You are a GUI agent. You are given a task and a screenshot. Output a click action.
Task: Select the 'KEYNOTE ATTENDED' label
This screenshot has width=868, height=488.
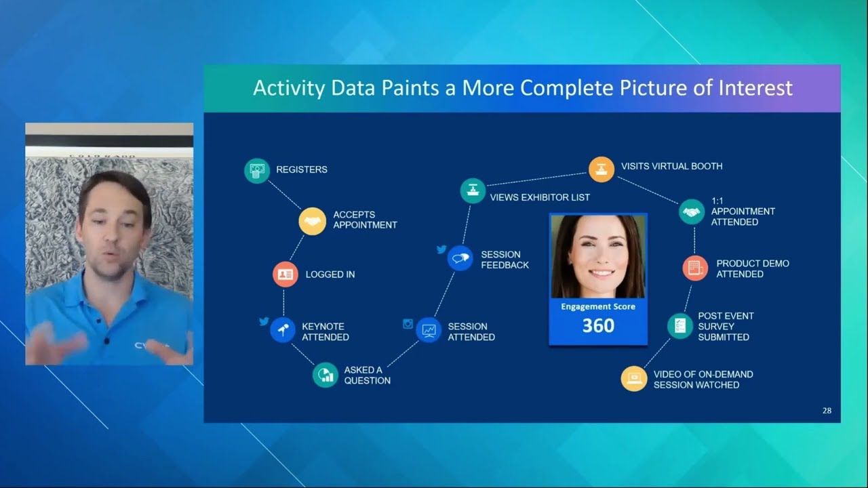point(325,331)
